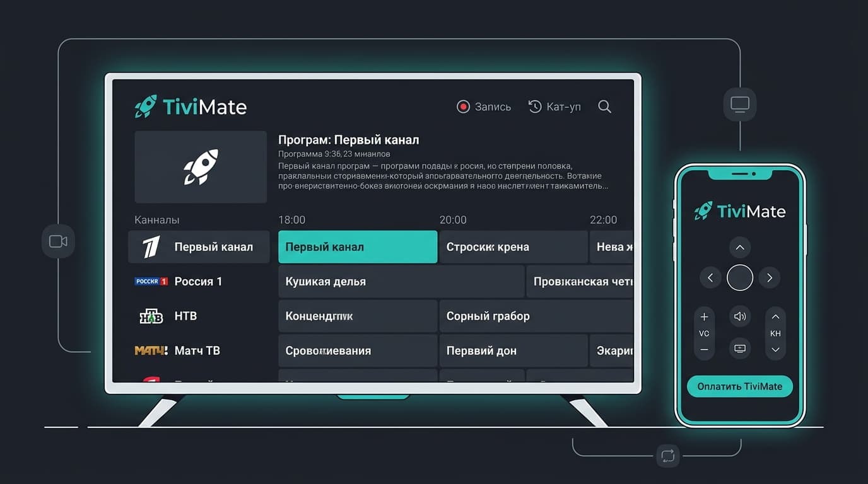Click the TiviMate rocket logo on TV
Viewport: 868px width, 484px height.
[146, 106]
